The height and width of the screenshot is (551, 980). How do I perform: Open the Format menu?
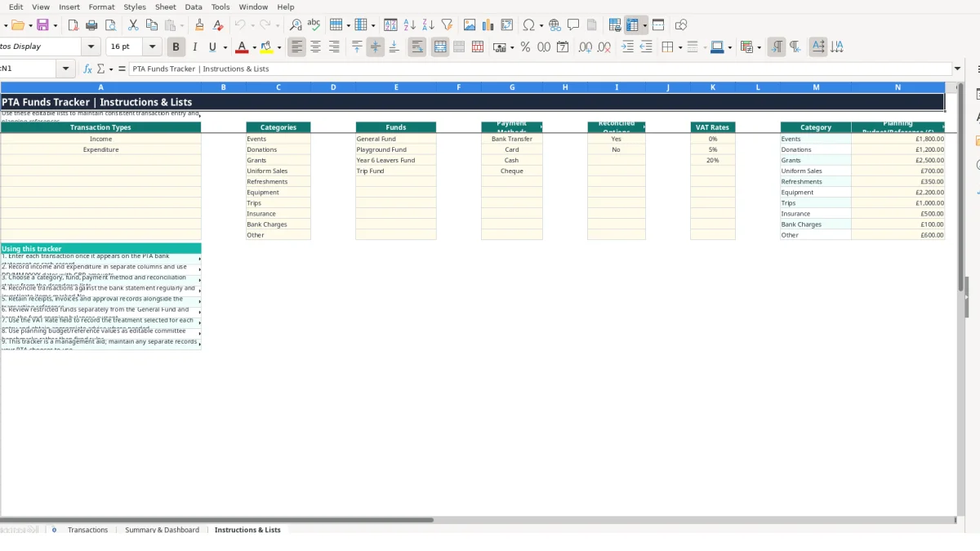(101, 7)
